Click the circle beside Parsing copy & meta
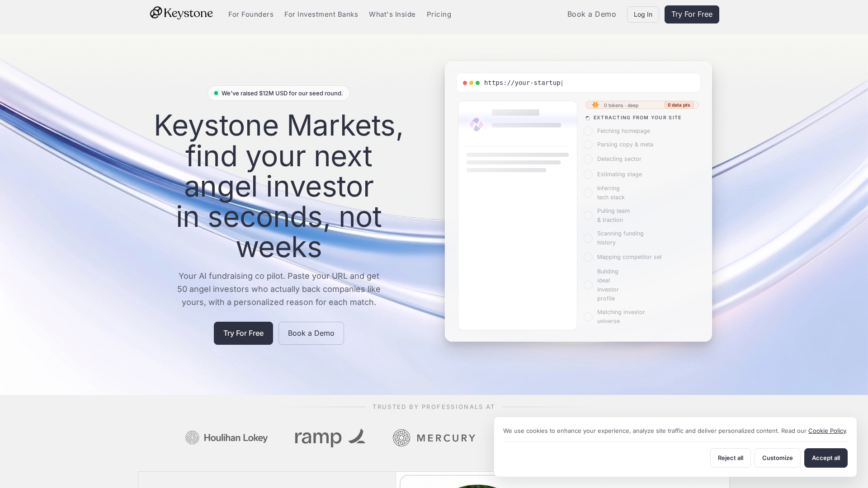 click(x=588, y=145)
